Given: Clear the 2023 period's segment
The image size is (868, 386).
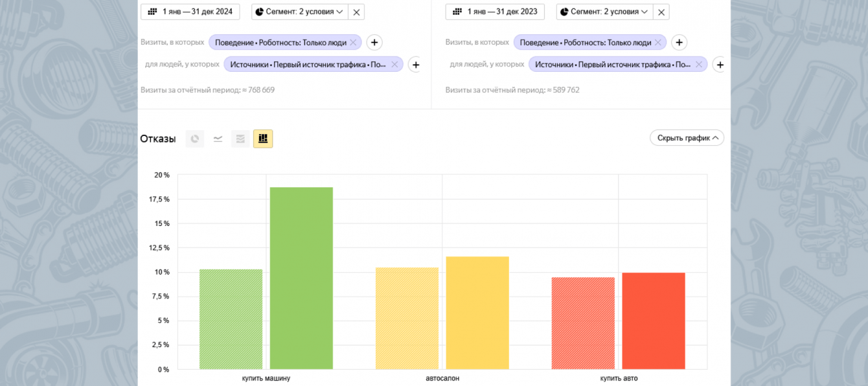Looking at the screenshot, I should click(661, 12).
